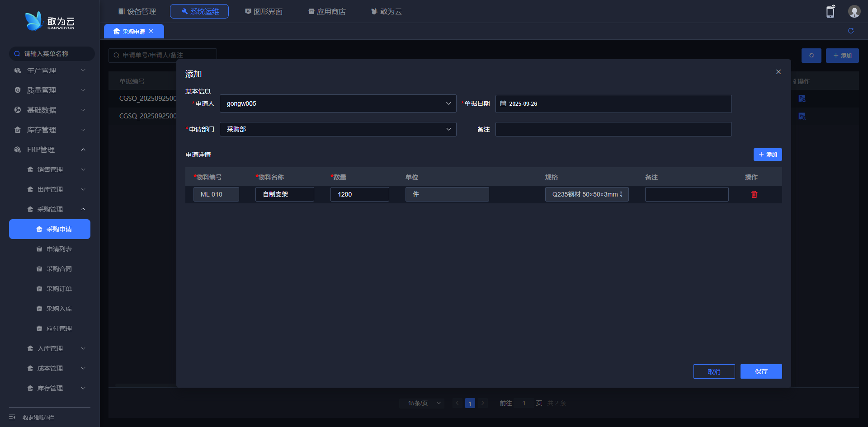Open the 应用商店 top menu
868x427 pixels.
[327, 11]
